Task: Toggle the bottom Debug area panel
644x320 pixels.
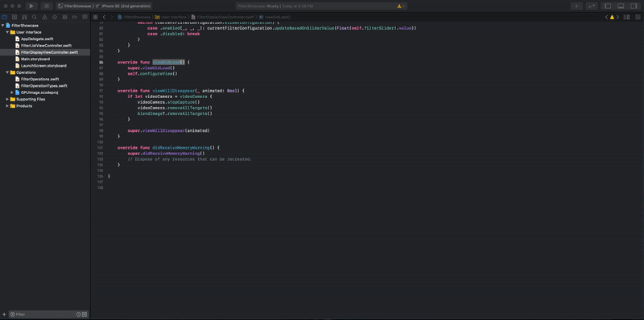Action: [621, 6]
